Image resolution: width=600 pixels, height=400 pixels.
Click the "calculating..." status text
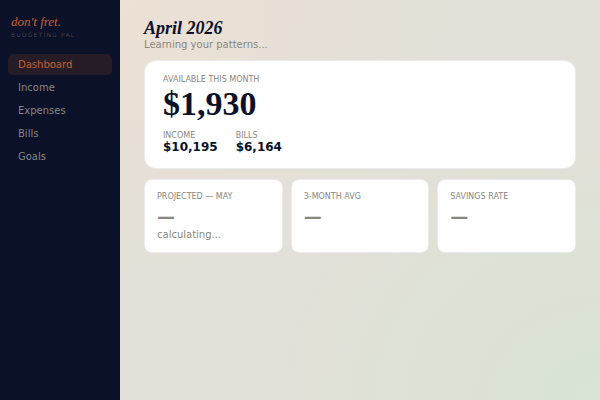(x=189, y=235)
